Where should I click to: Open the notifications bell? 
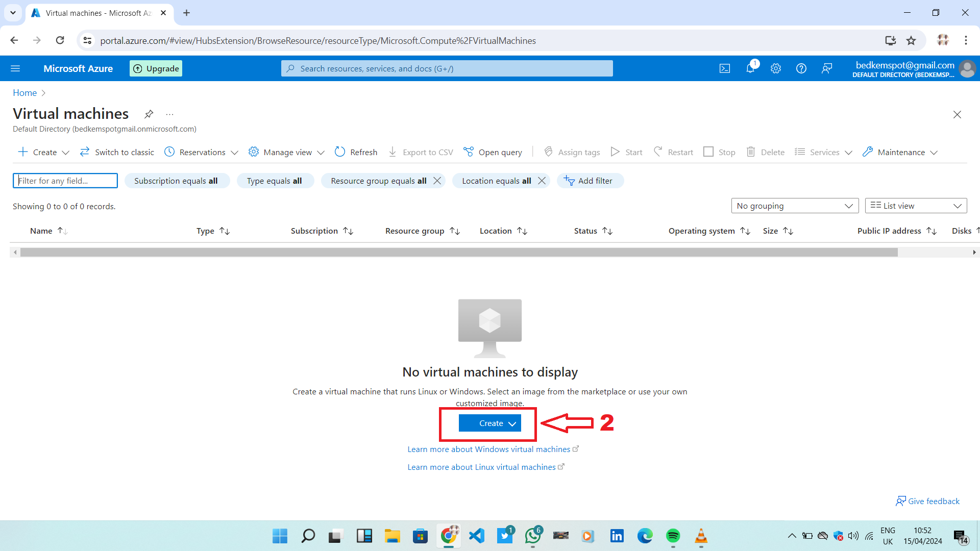tap(750, 68)
